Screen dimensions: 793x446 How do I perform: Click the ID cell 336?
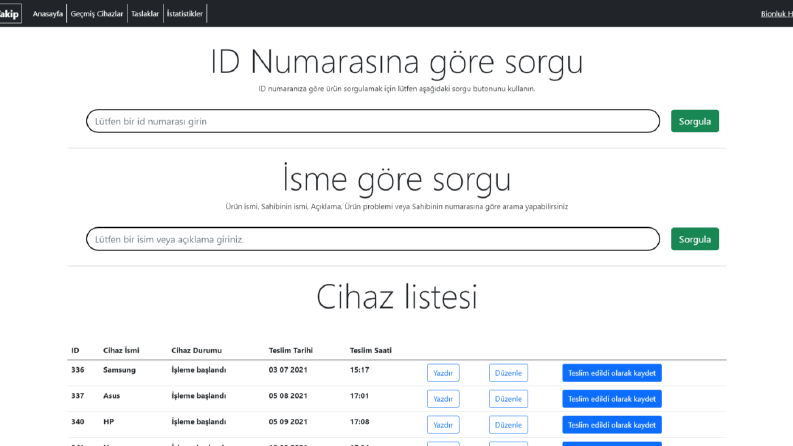(x=77, y=370)
